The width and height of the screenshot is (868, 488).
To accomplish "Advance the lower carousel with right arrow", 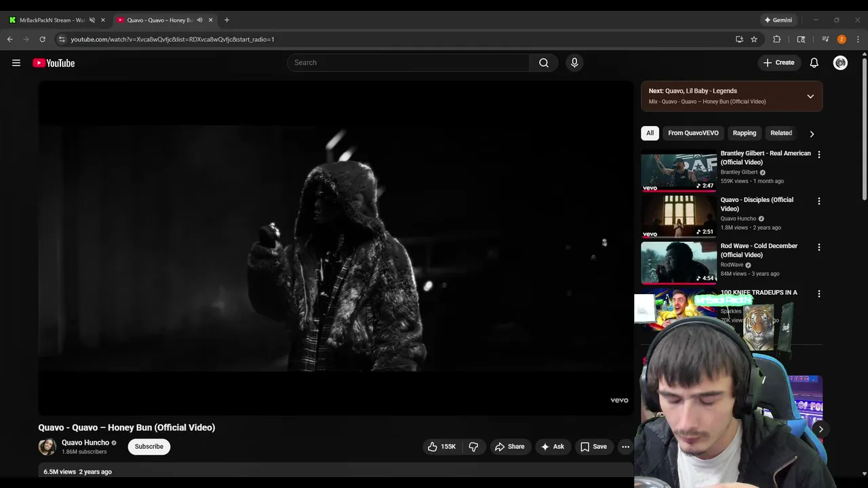I will [x=821, y=429].
